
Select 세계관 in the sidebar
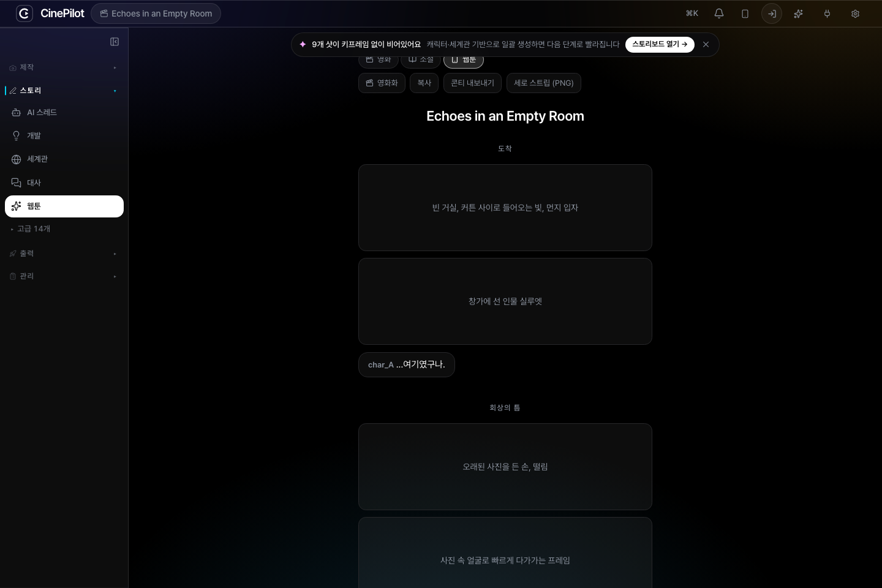[x=64, y=159]
